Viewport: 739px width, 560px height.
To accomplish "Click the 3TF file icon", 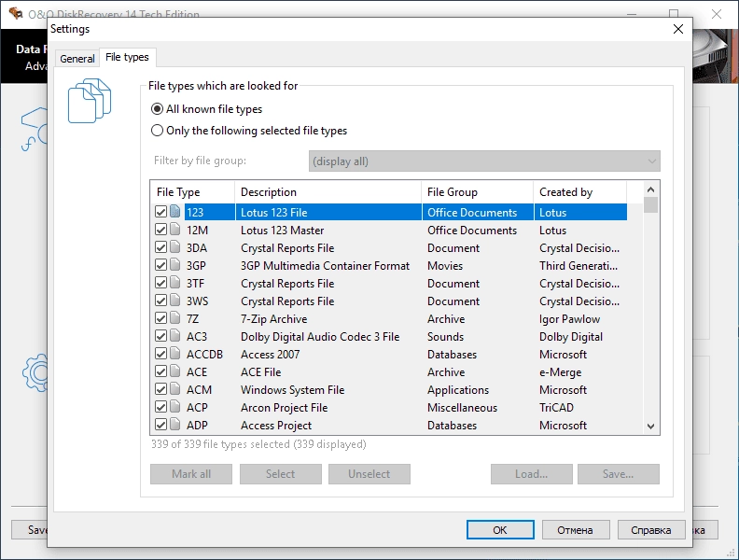I will 174,283.
